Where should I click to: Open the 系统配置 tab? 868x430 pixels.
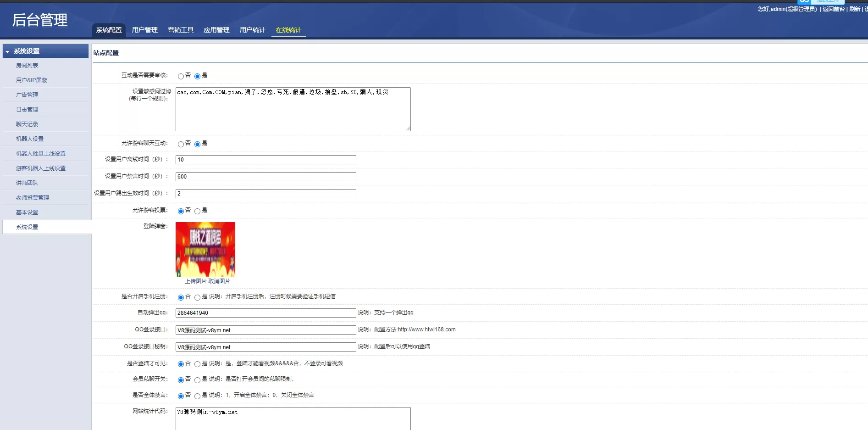(x=109, y=30)
